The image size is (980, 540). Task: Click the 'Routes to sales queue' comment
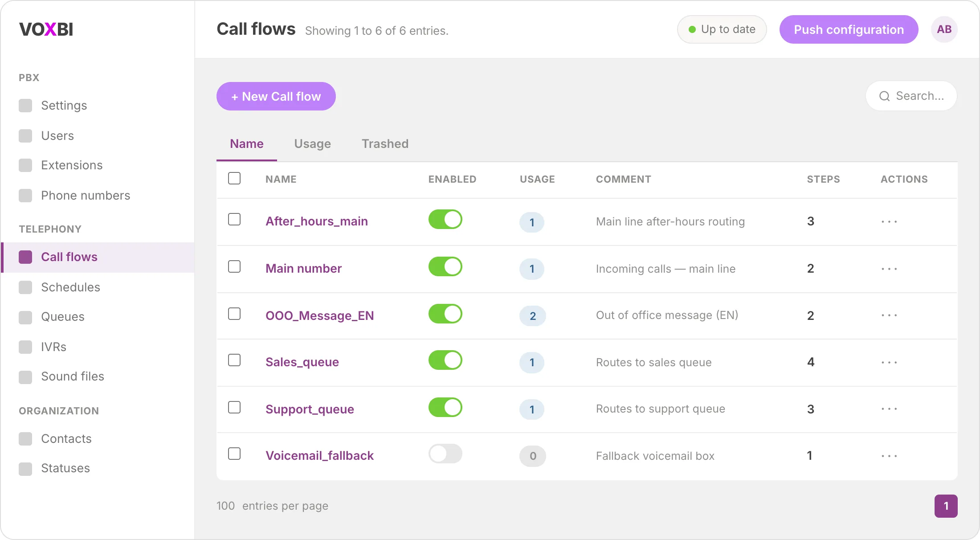click(x=653, y=362)
